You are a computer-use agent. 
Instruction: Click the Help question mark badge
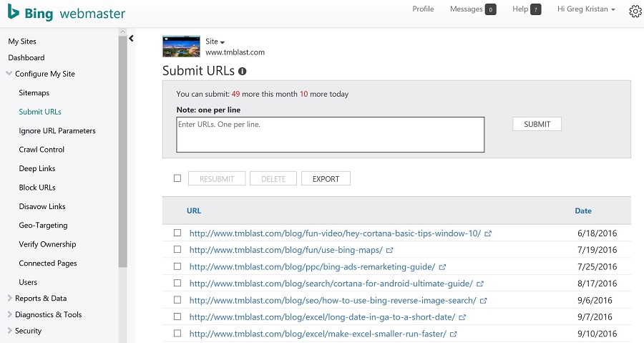[x=535, y=9]
